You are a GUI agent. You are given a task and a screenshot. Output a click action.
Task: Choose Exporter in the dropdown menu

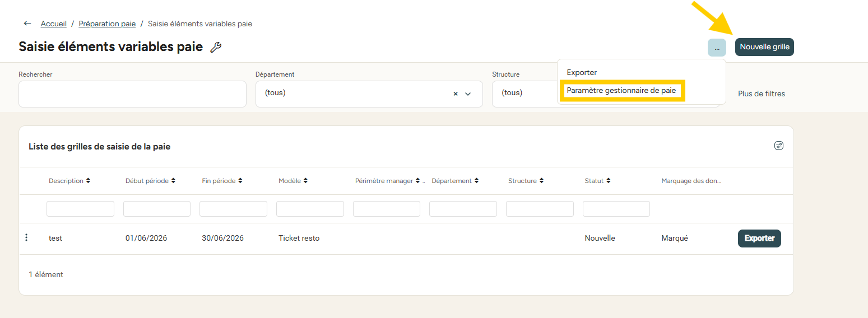point(582,72)
